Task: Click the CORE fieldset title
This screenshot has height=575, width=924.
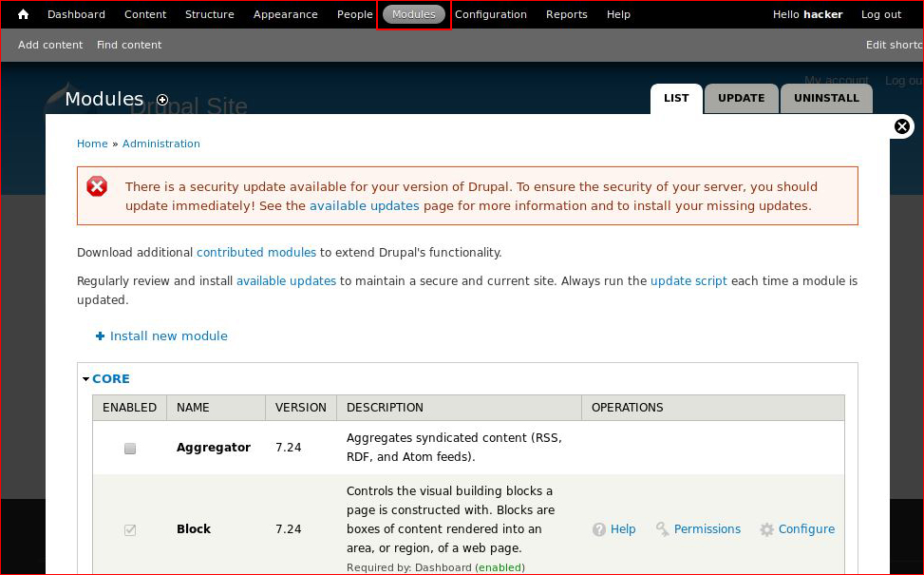Action: click(111, 378)
